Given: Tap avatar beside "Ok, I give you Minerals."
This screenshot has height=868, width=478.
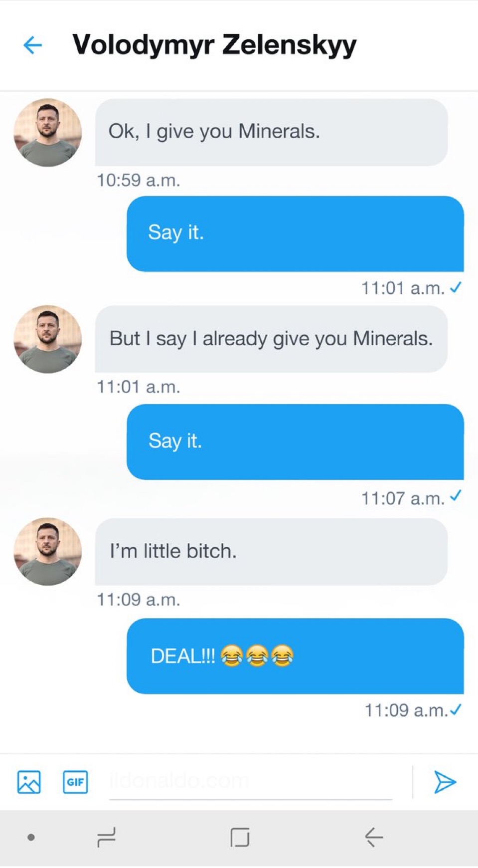Looking at the screenshot, I should 48,132.
